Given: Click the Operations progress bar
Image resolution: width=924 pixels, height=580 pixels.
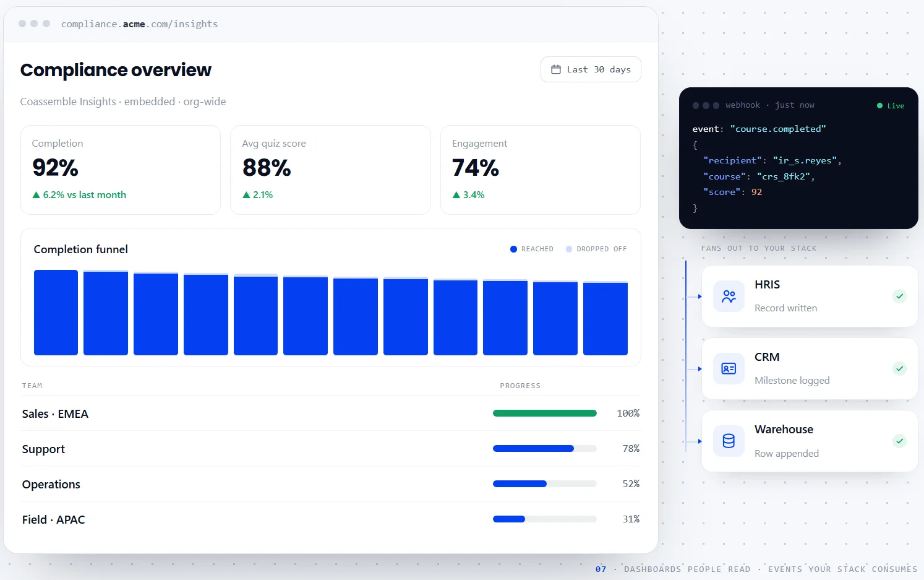Looking at the screenshot, I should tap(545, 483).
